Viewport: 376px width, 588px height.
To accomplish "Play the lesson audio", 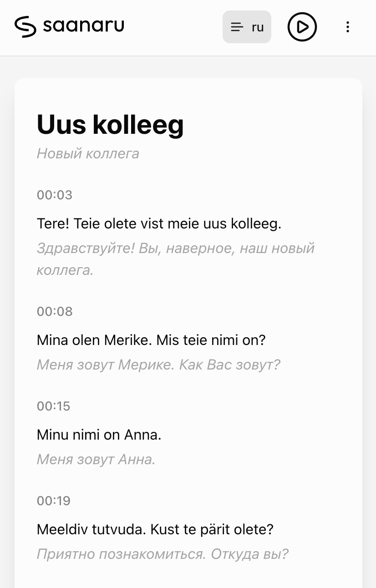I will tap(302, 27).
